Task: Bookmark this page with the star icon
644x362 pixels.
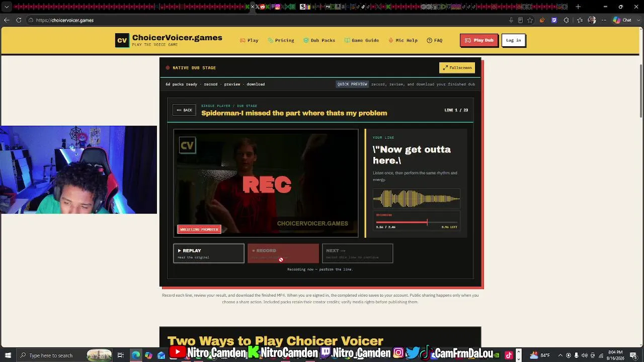Action: pyautogui.click(x=530, y=20)
